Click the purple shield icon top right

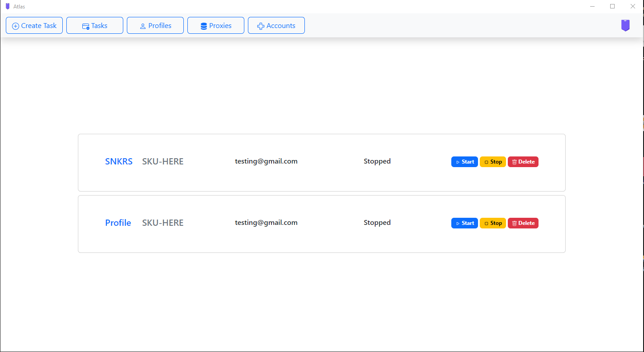625,25
